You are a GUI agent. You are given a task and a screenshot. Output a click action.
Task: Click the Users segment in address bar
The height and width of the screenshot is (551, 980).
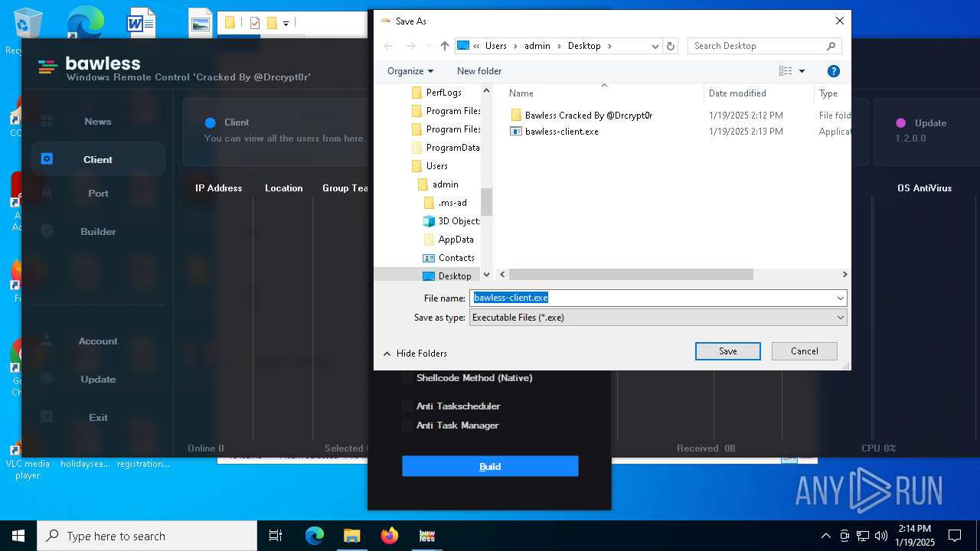pos(496,46)
